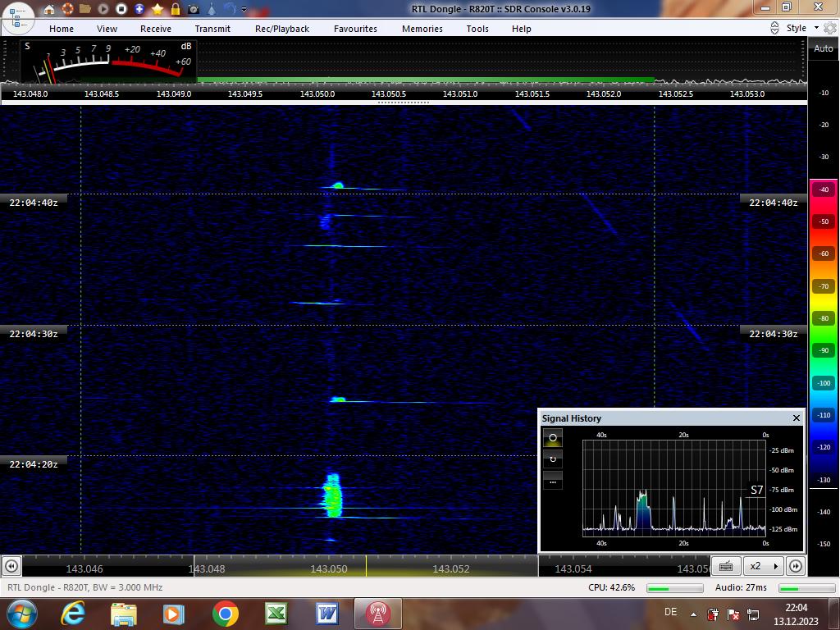Viewport: 840px width, 630px height.
Task: Open the Style dropdown menu
Action: point(802,29)
